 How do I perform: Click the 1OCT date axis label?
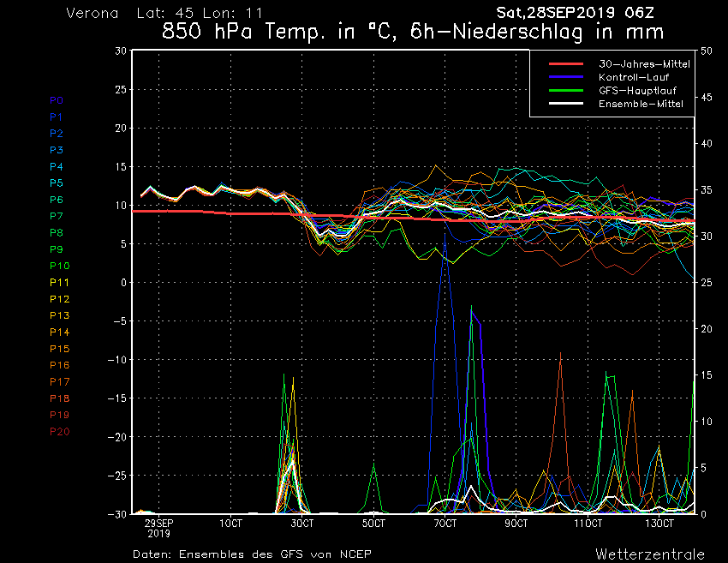pos(230,524)
